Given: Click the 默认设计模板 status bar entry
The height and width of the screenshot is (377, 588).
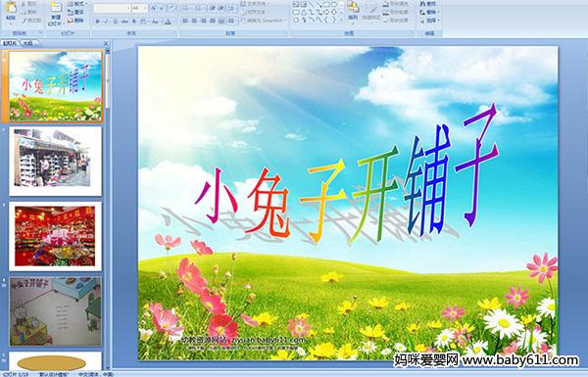Looking at the screenshot, I should 54,374.
